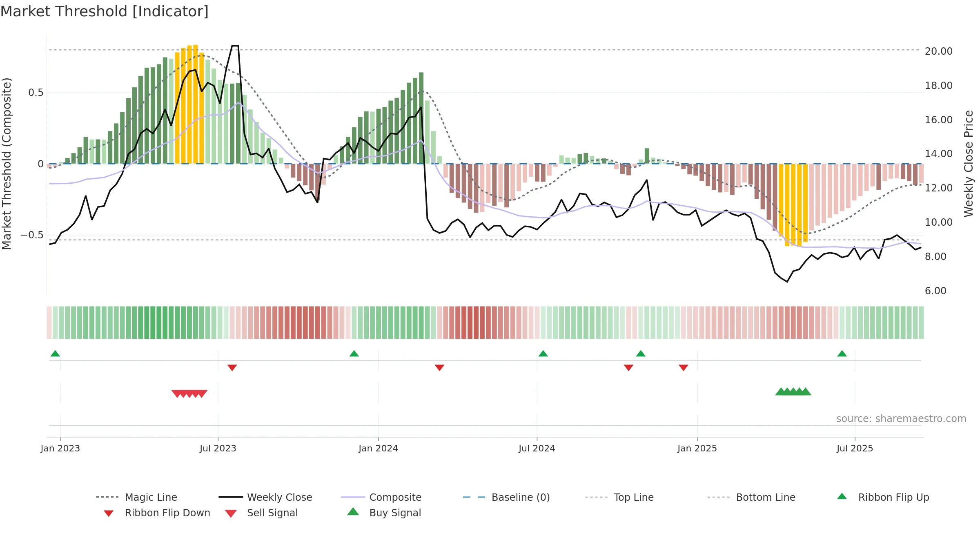Click the rightmost red sell signal triangle in 2023
Screen dimensions: 980x551
(x=202, y=393)
